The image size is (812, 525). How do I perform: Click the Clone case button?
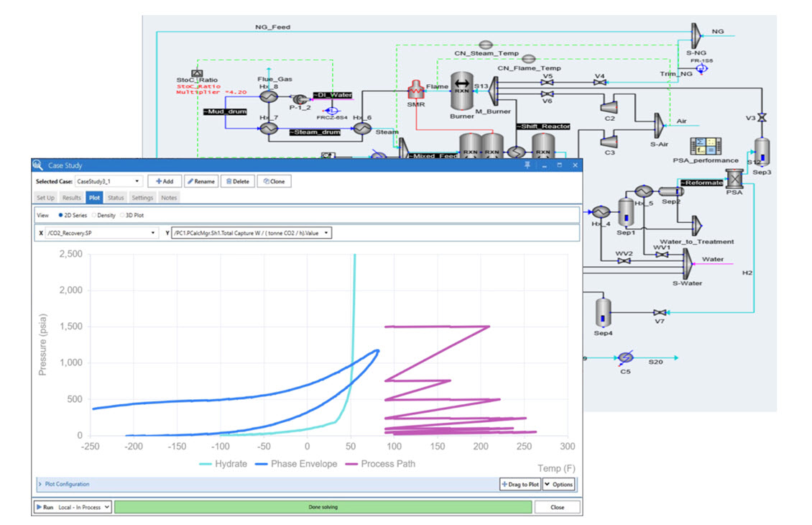(x=273, y=181)
